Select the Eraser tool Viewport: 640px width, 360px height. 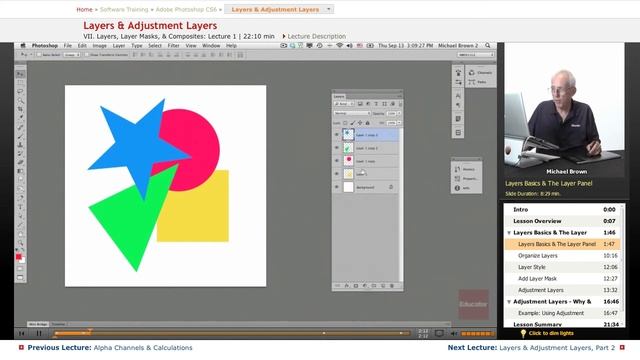pyautogui.click(x=20, y=162)
